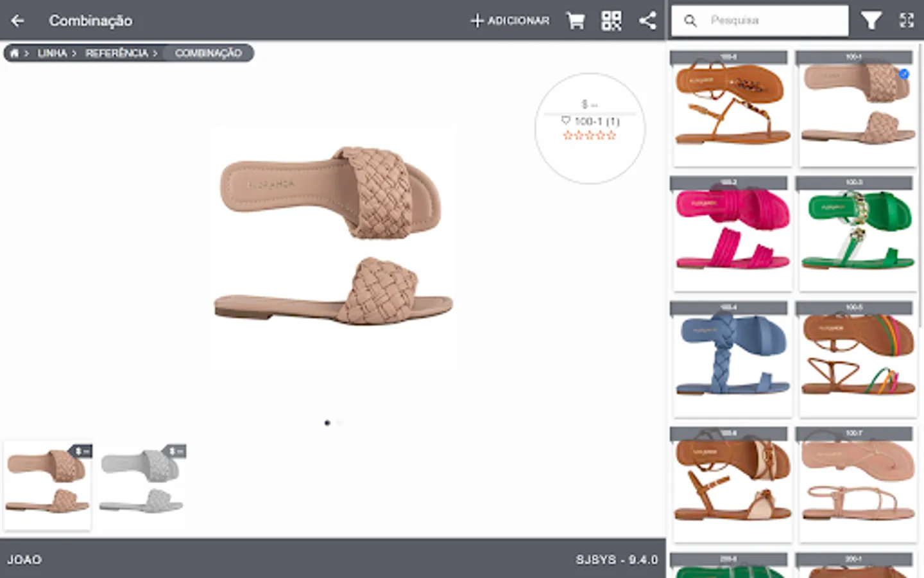Open the blue braided sandal card
Screen dimensions: 924x578
(x=732, y=359)
